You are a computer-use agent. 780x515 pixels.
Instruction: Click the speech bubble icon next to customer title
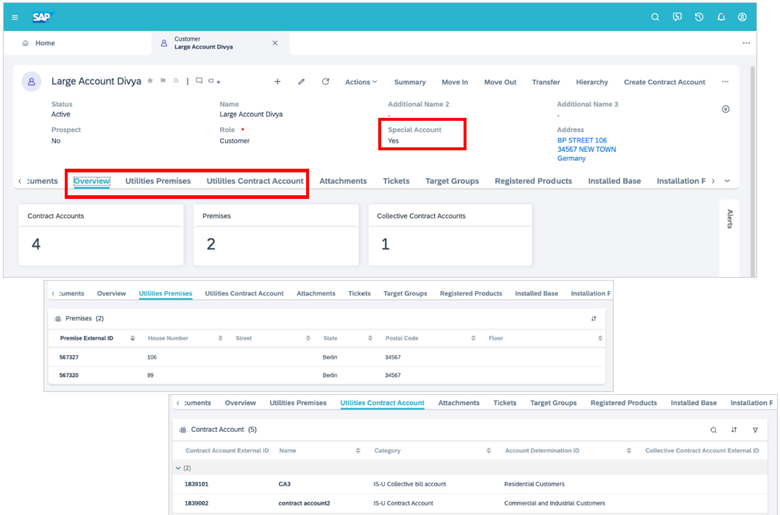pyautogui.click(x=199, y=81)
